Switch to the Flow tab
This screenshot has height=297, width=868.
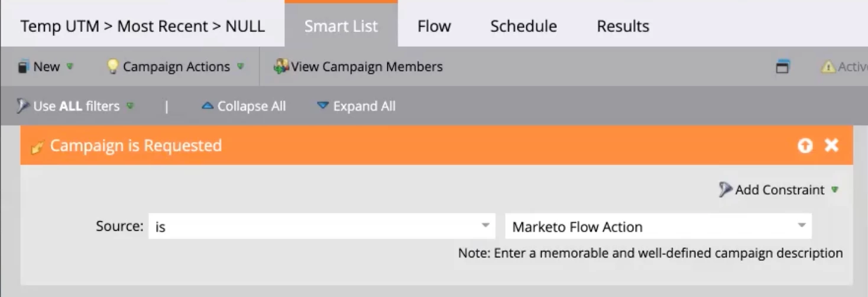click(434, 26)
